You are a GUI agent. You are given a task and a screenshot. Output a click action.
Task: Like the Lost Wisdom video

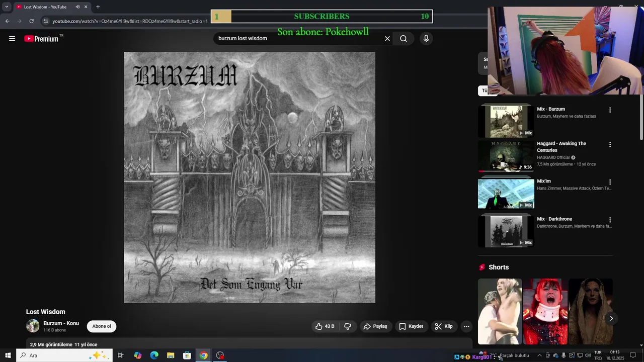click(x=325, y=326)
